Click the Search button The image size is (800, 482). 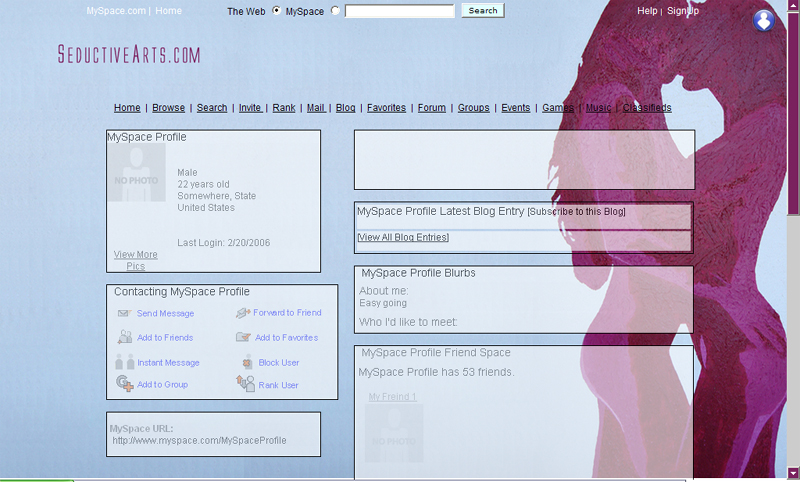point(483,10)
